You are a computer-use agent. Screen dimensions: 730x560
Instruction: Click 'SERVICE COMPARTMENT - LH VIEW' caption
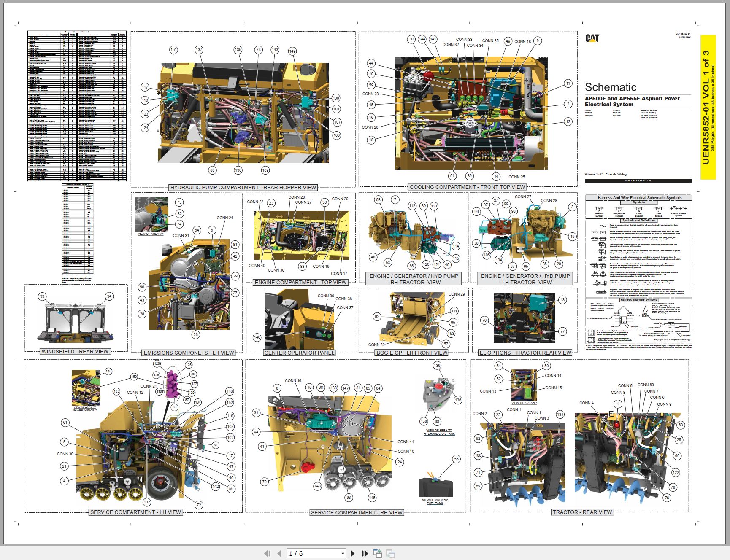tap(135, 512)
